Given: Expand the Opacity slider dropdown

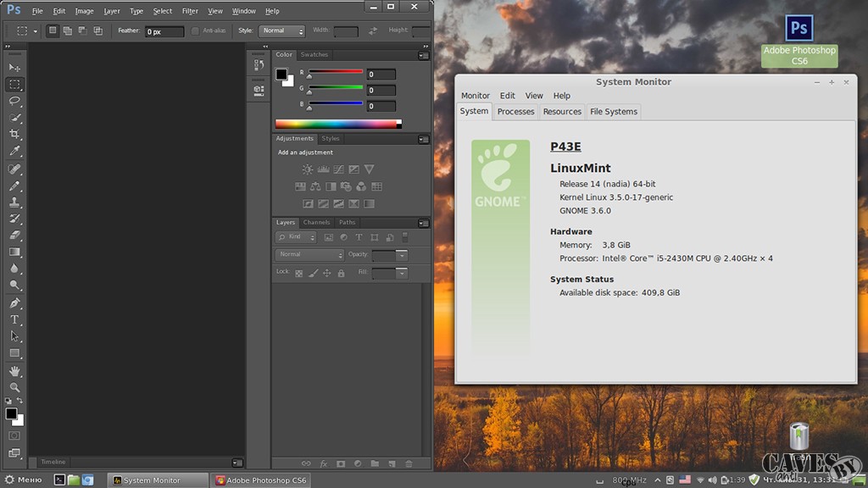Looking at the screenshot, I should 402,255.
